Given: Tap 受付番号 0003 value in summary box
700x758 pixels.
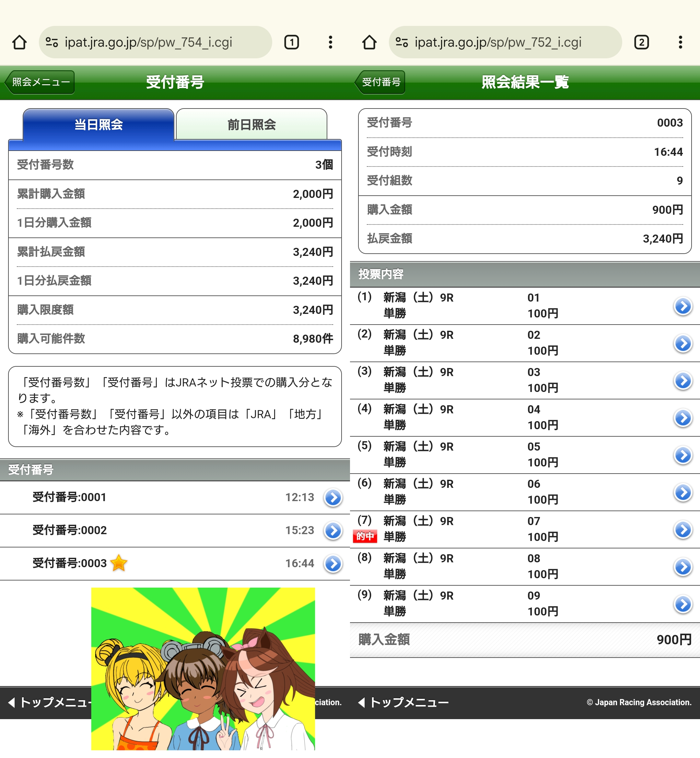Looking at the screenshot, I should pyautogui.click(x=670, y=123).
